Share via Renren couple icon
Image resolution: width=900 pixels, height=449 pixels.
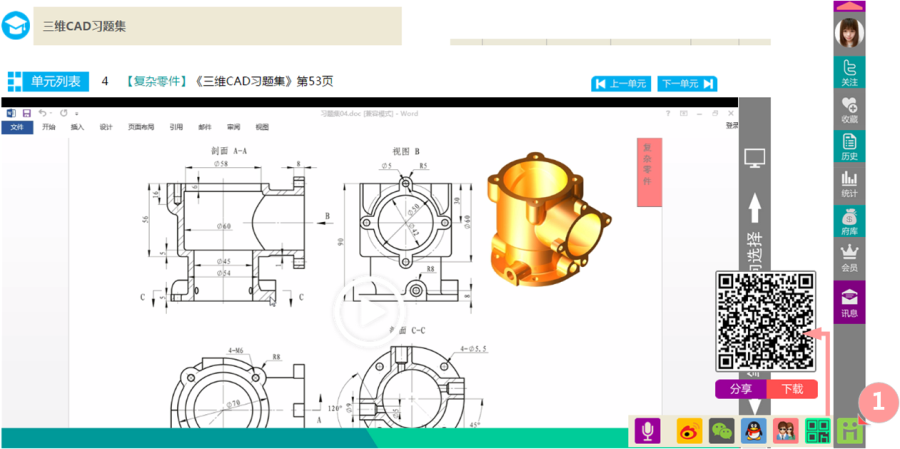pyautogui.click(x=786, y=431)
